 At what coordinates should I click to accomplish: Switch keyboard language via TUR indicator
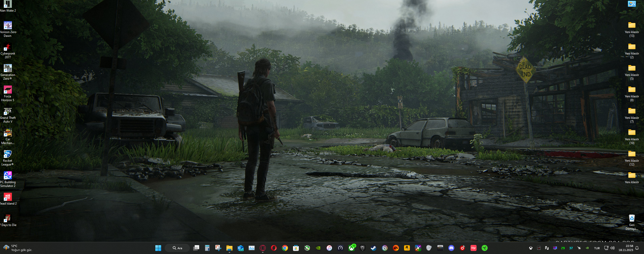pyautogui.click(x=597, y=248)
